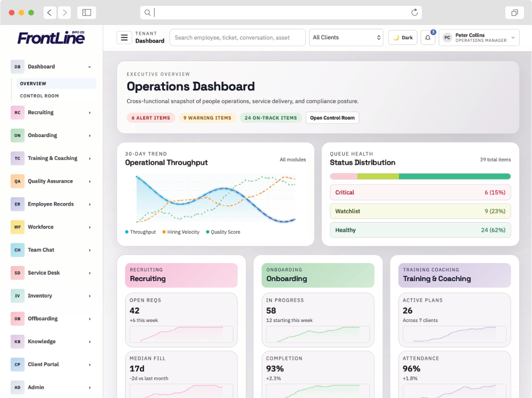Click the Team Chat icon
Image resolution: width=532 pixels, height=398 pixels.
(16, 250)
